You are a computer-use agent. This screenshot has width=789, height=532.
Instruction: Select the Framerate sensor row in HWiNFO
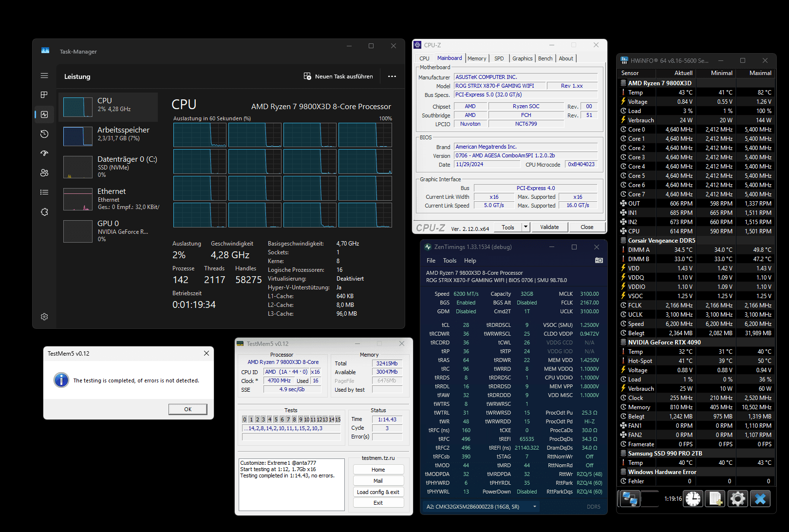tap(696, 444)
